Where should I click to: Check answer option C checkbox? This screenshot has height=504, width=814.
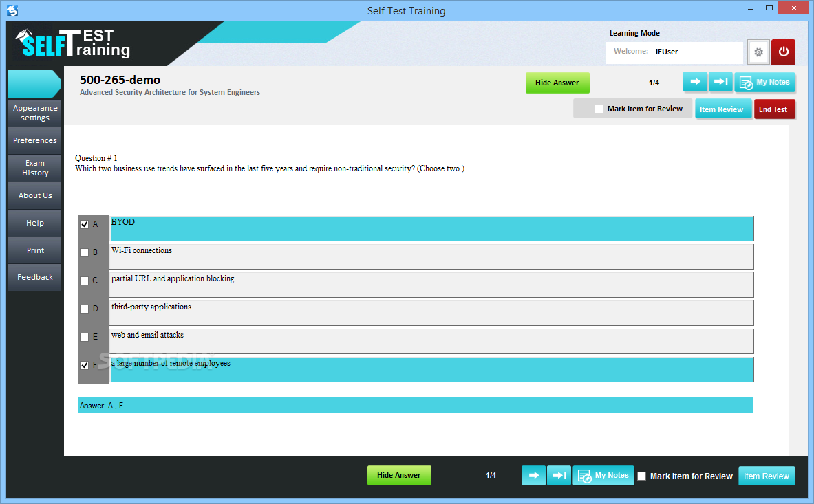coord(84,281)
